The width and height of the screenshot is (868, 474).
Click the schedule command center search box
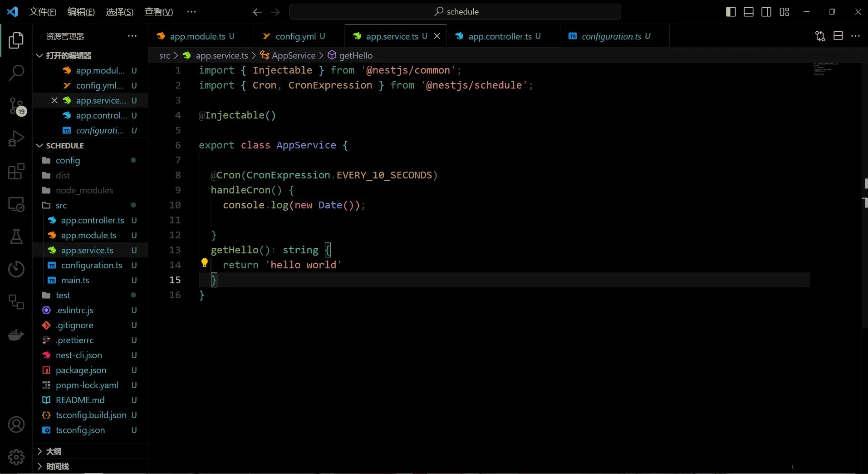pyautogui.click(x=455, y=12)
